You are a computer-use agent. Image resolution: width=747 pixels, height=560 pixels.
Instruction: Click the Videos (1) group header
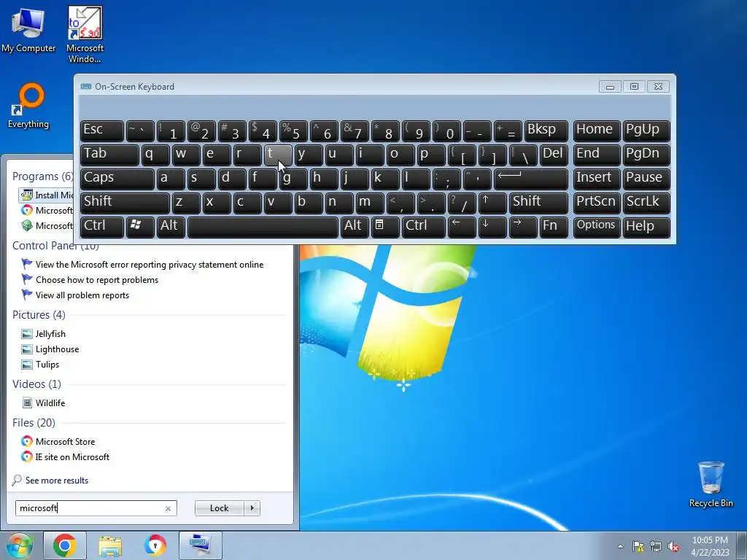point(36,384)
